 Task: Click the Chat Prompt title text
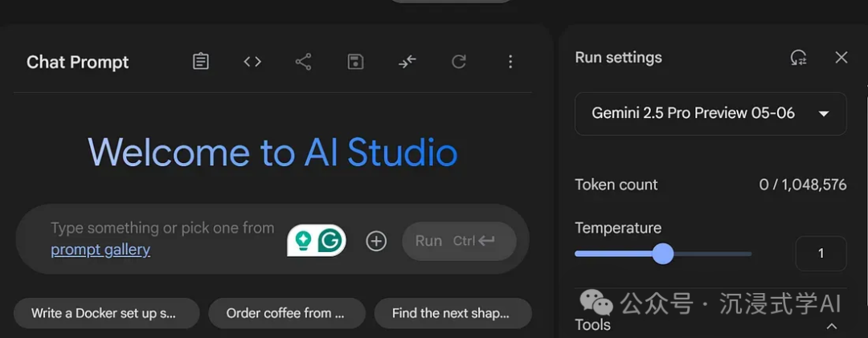pyautogui.click(x=77, y=62)
